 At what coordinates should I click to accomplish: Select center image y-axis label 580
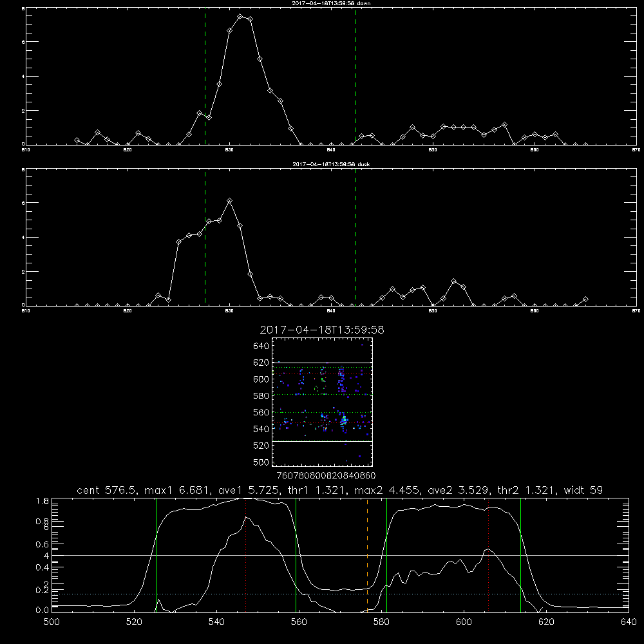[261, 396]
